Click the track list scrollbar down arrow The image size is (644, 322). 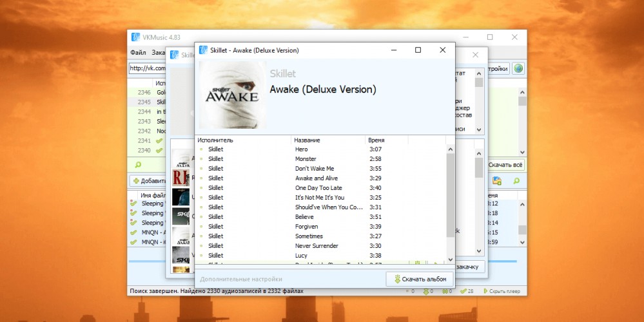(x=450, y=260)
